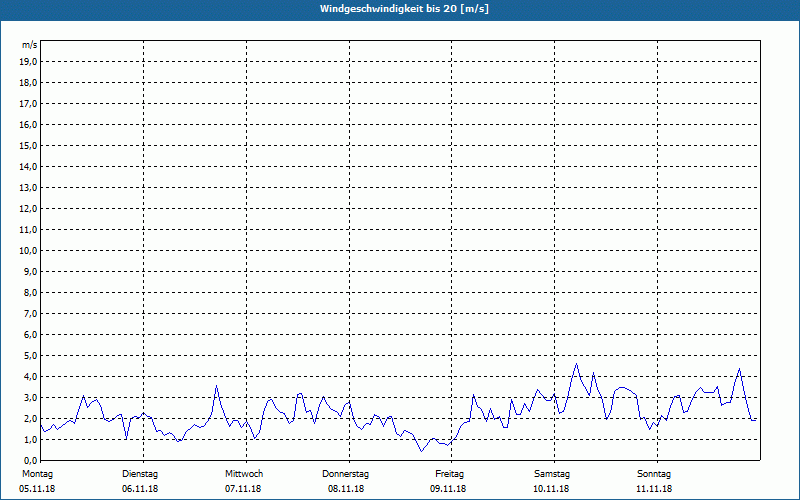Click the 6,0 y-axis label
Image resolution: width=800 pixels, height=500 pixels.
click(30, 335)
